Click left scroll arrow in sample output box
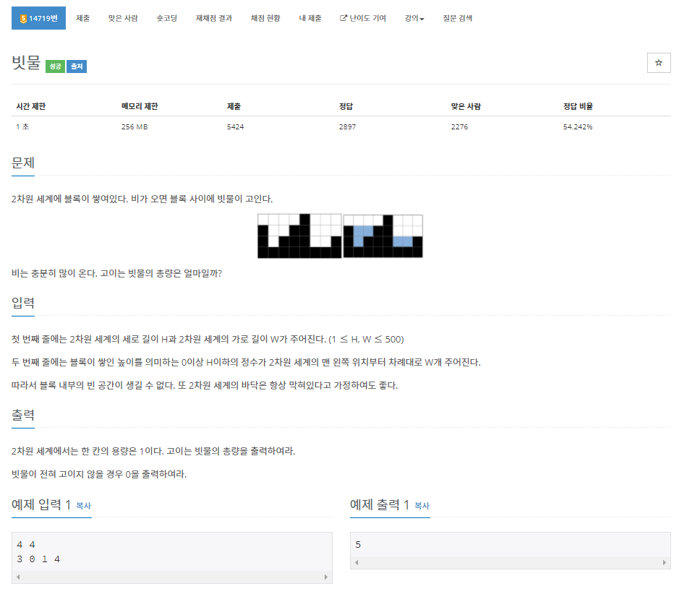Image resolution: width=700 pixels, height=594 pixels. (x=357, y=563)
